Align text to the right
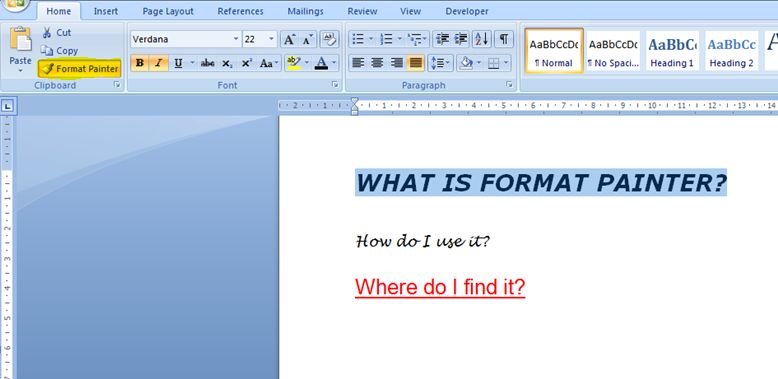This screenshot has width=778, height=379. (396, 63)
